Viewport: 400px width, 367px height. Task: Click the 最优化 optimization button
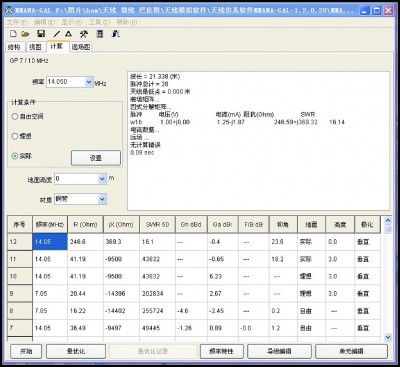[76, 351]
